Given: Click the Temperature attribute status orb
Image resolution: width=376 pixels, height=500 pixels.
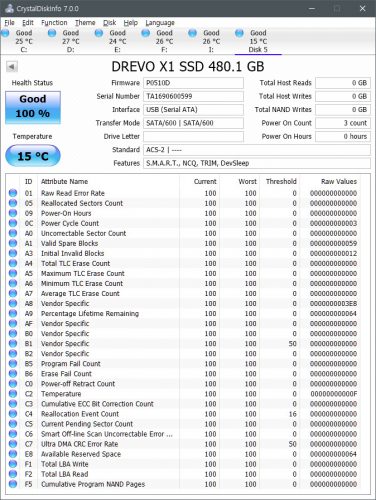Looking at the screenshot, I should coord(13,394).
